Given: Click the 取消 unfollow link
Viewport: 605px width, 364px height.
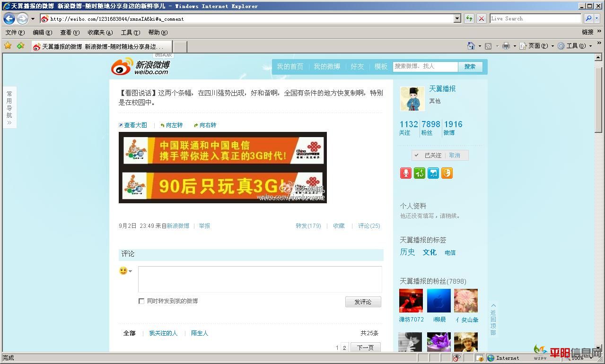Looking at the screenshot, I should coord(454,156).
